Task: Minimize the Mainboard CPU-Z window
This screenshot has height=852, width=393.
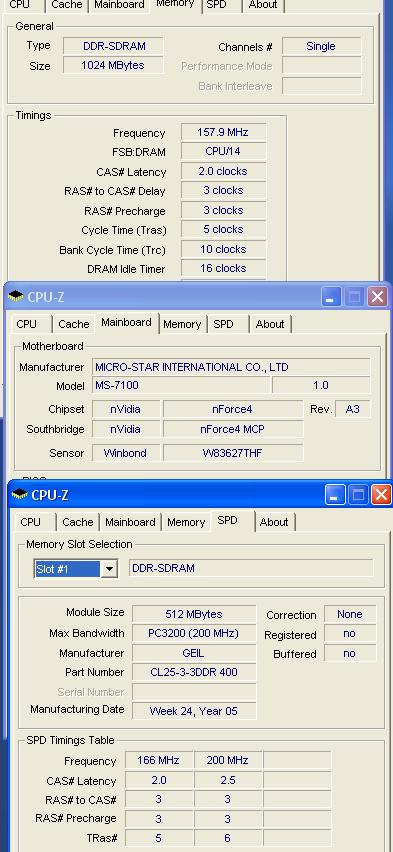Action: [x=331, y=297]
